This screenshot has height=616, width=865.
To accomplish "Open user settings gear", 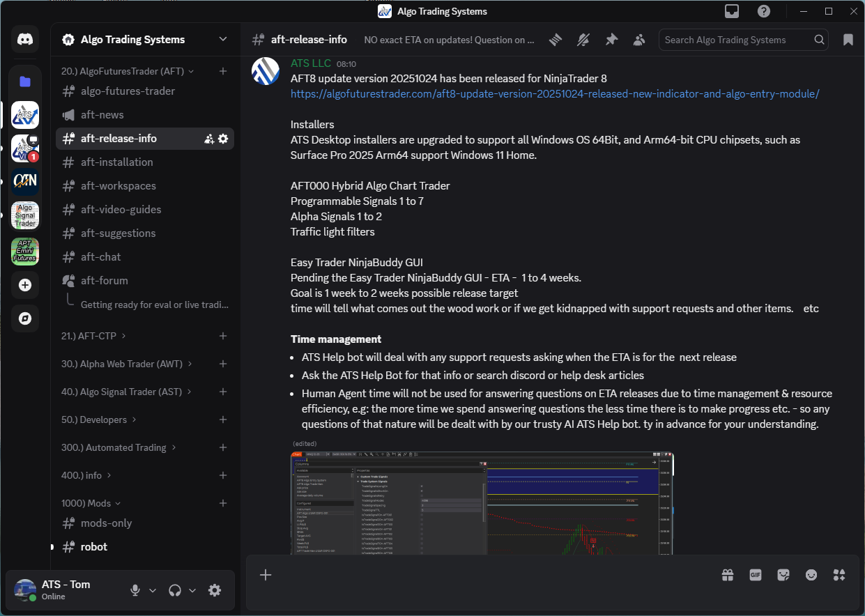I will coord(215,590).
